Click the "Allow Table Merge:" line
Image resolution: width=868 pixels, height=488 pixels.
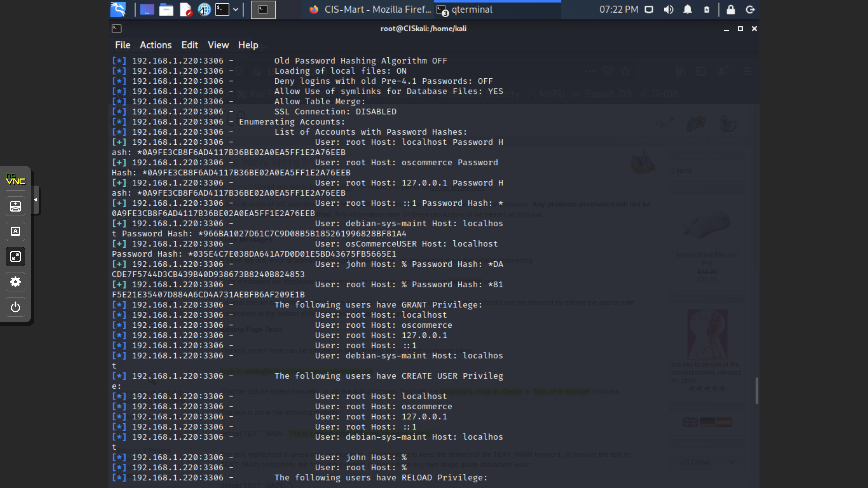pyautogui.click(x=320, y=101)
